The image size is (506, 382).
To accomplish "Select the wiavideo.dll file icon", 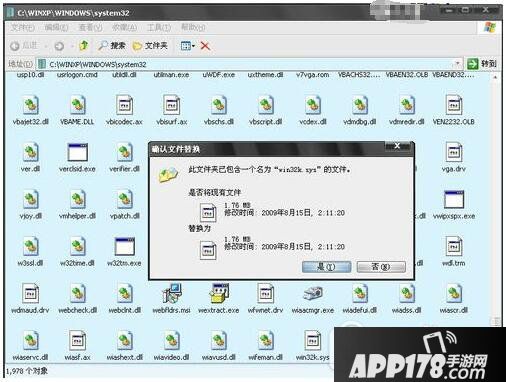I will tap(171, 340).
